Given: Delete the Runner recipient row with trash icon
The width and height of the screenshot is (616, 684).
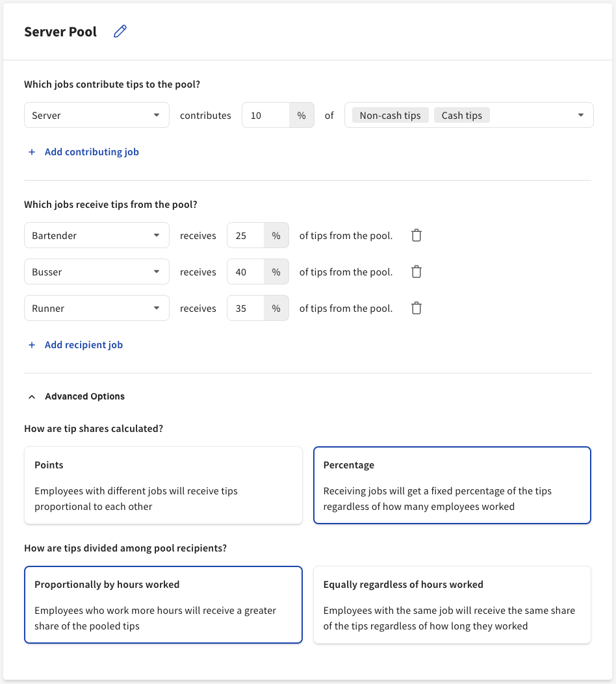Looking at the screenshot, I should (x=416, y=308).
